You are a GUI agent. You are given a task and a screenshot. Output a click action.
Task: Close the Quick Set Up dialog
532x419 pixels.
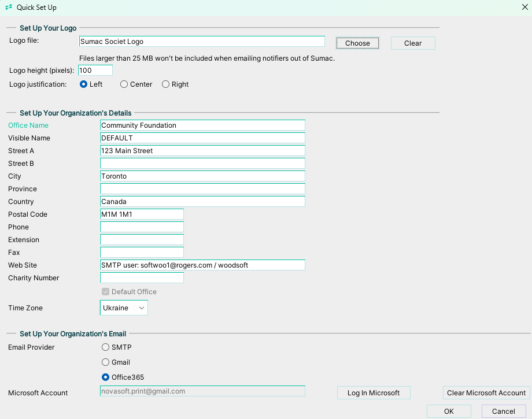(x=524, y=7)
